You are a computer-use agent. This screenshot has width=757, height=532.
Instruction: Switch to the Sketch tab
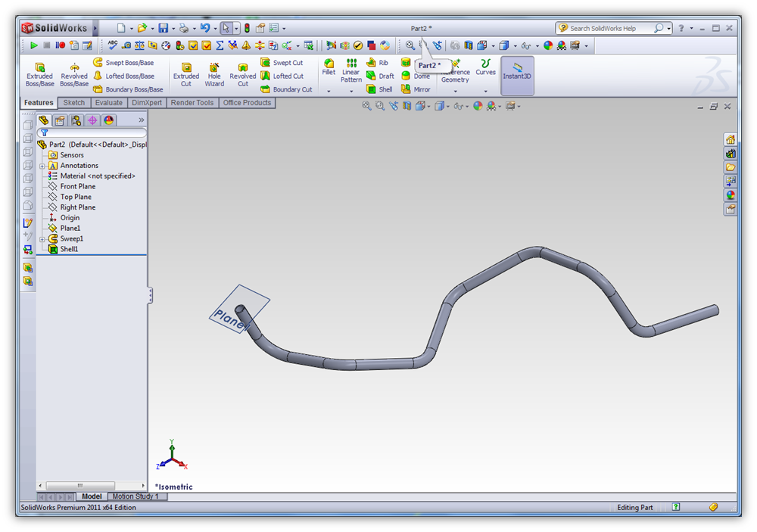[73, 103]
